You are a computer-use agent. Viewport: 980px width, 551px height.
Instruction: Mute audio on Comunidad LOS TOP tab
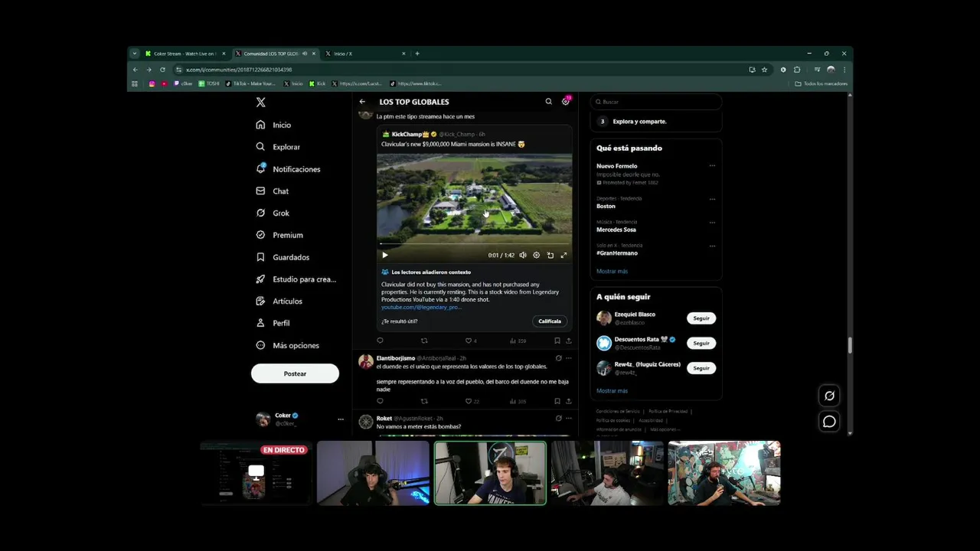click(x=305, y=54)
